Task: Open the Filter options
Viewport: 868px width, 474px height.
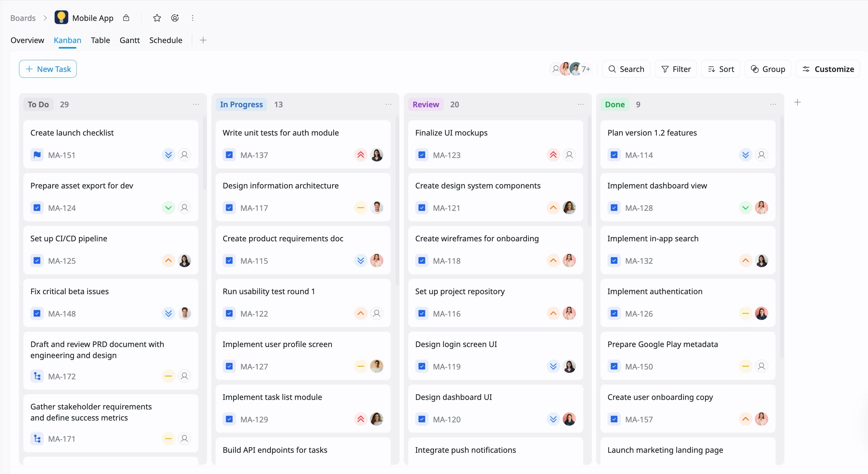Action: pos(676,69)
